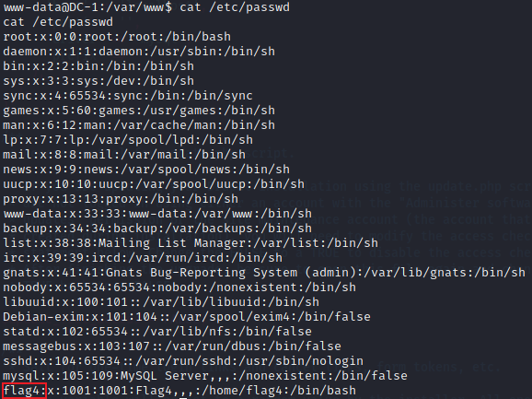Click the daemon user entry

pyautogui.click(x=139, y=52)
